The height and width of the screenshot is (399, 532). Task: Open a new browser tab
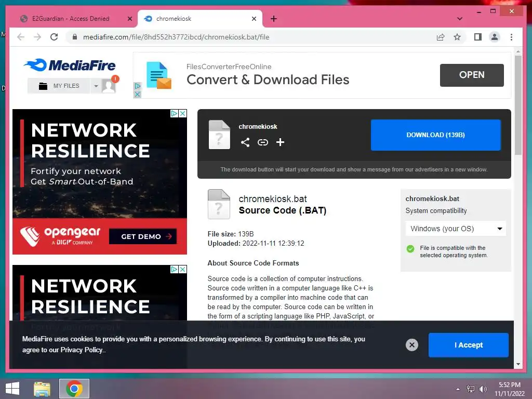[274, 19]
